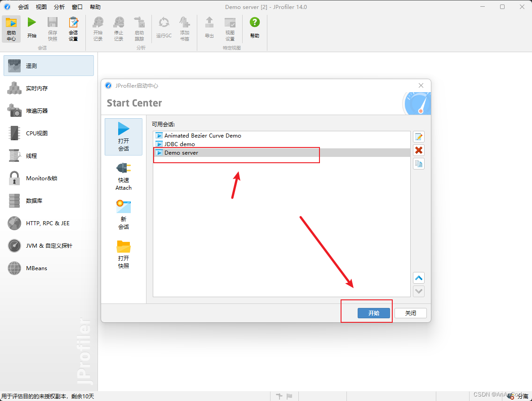532x401 pixels.
Task: Click the evaluation license status text
Action: pyautogui.click(x=48, y=396)
